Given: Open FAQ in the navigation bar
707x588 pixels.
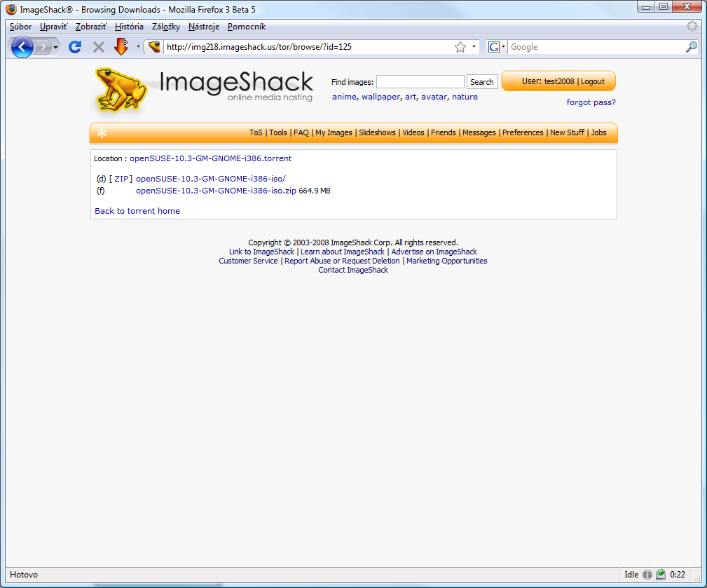Looking at the screenshot, I should (x=301, y=132).
